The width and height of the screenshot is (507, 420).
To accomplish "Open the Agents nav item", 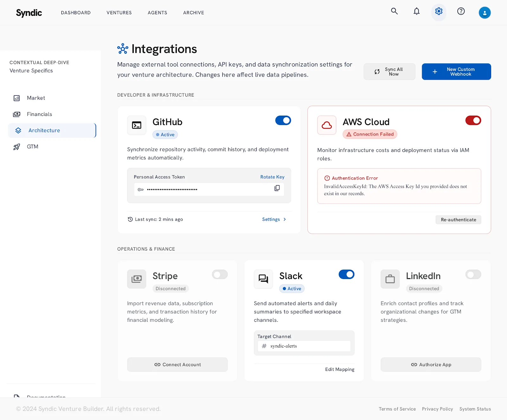I will (x=157, y=13).
